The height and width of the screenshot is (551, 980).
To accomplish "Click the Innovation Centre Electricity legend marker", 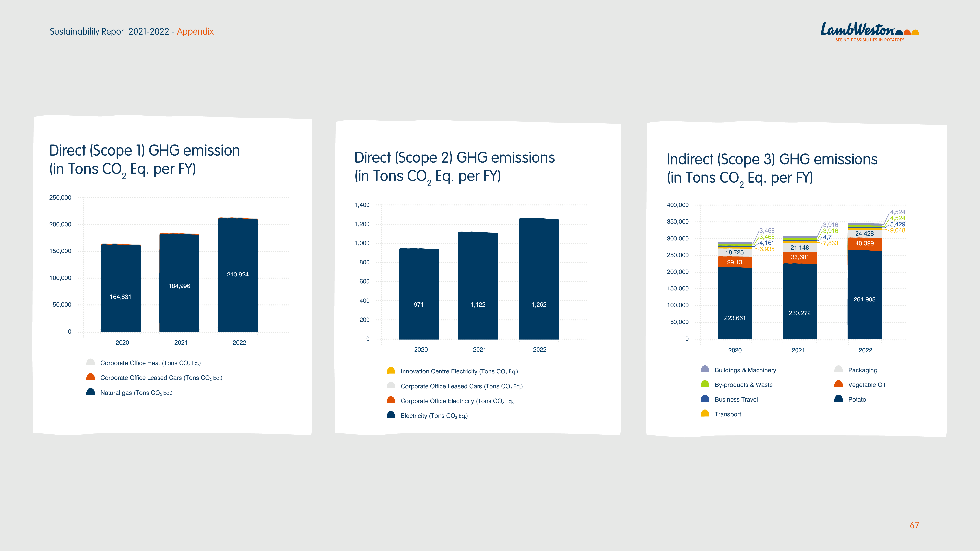I will pos(391,370).
